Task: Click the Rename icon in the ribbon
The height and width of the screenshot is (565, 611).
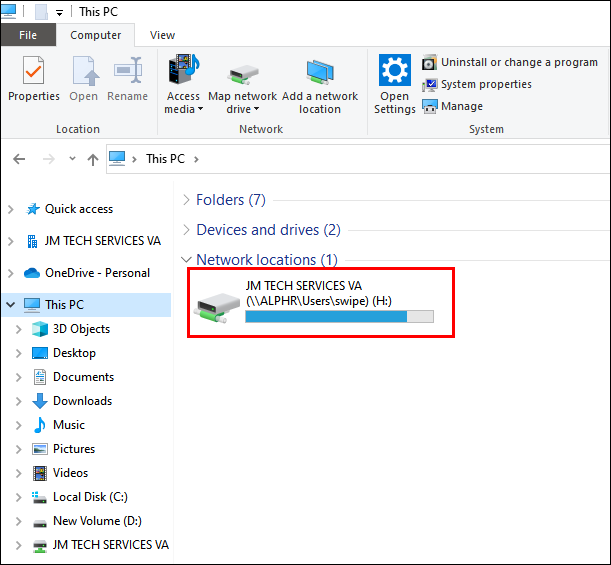Action: tap(127, 70)
